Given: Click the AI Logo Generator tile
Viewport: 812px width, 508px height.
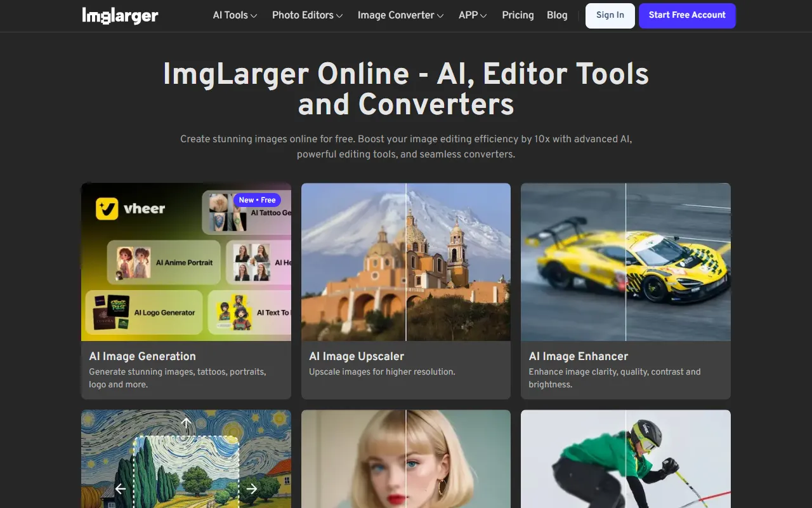Looking at the screenshot, I should [143, 312].
